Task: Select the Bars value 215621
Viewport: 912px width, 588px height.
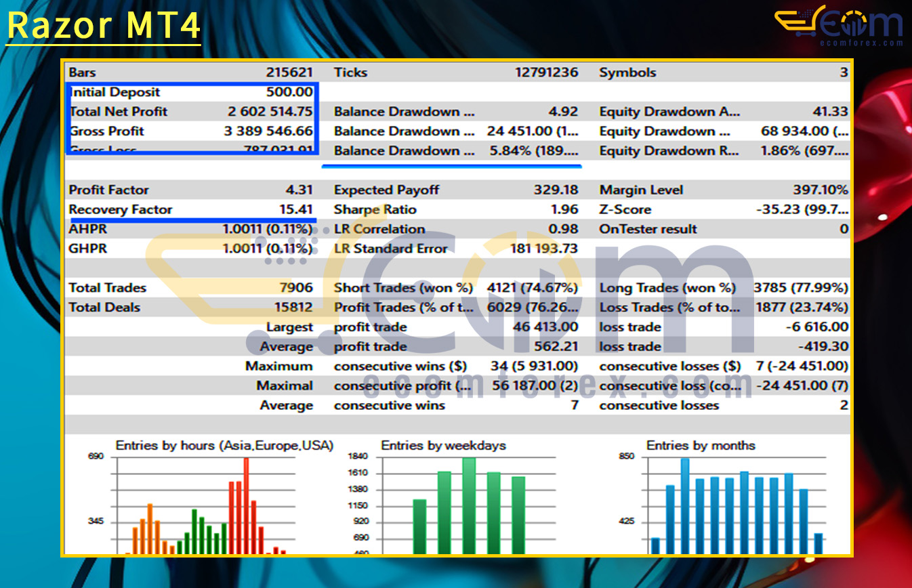Action: pos(289,72)
